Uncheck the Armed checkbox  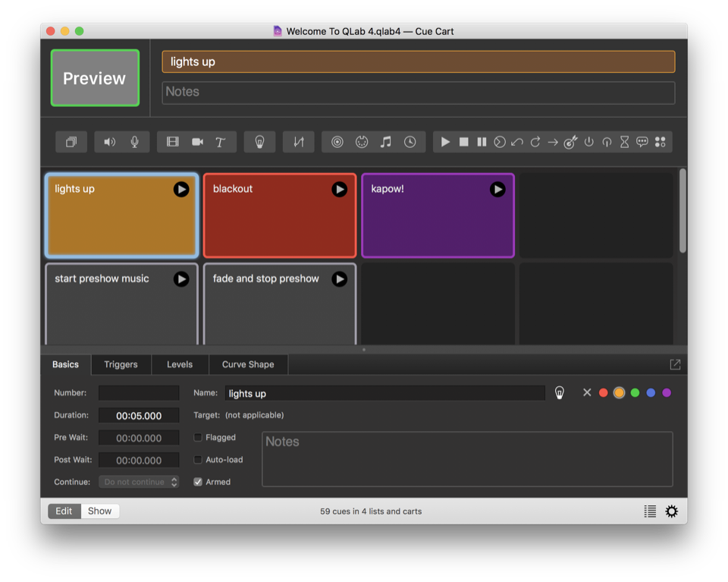[198, 482]
